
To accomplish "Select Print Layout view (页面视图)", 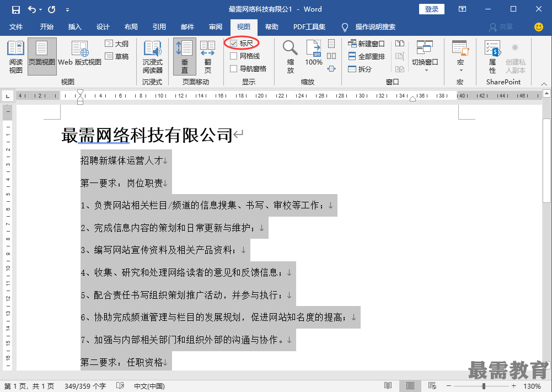I will 42,57.
